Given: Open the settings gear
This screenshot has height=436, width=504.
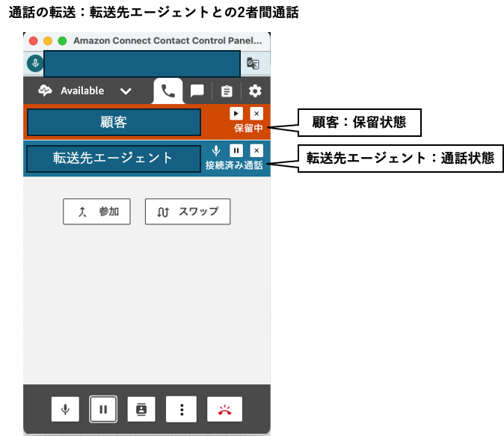Looking at the screenshot, I should click(x=255, y=91).
